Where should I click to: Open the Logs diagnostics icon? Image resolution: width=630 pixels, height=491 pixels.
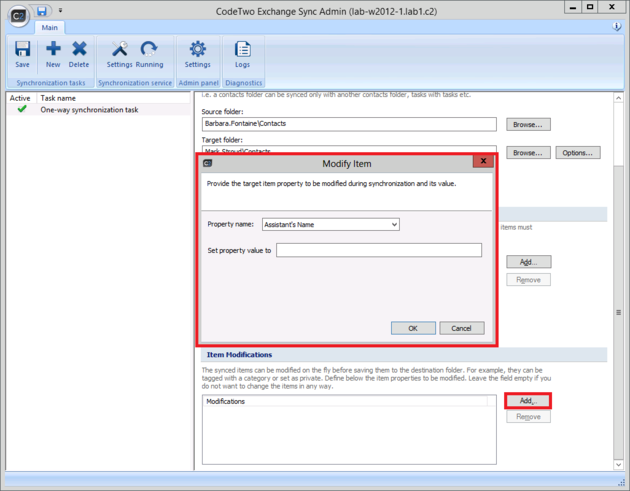242,54
